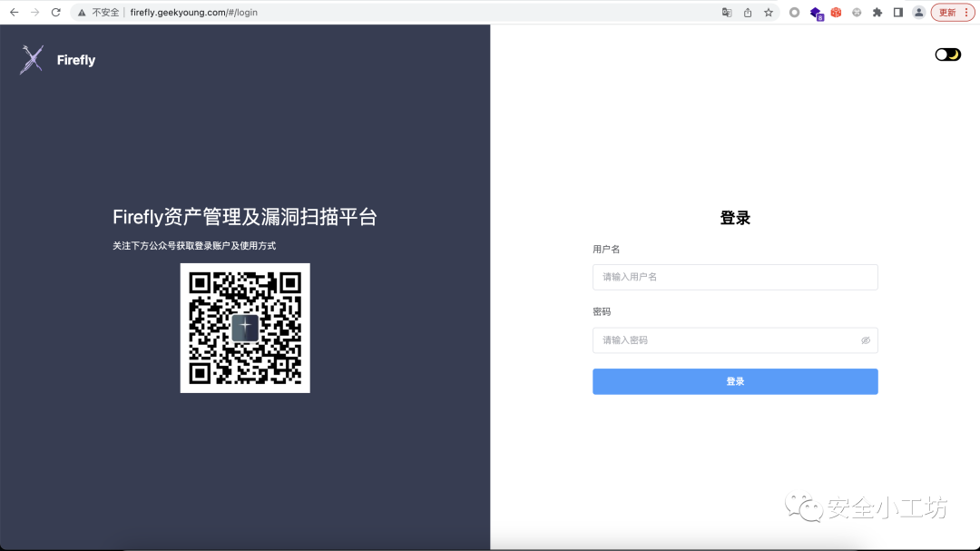Focus the 请输入密码 password field

pos(735,340)
